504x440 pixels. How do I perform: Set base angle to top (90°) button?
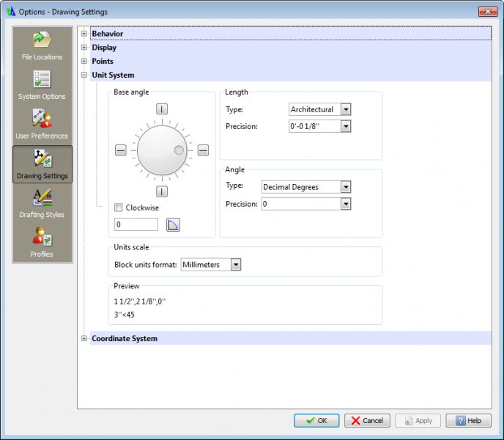[x=162, y=109]
